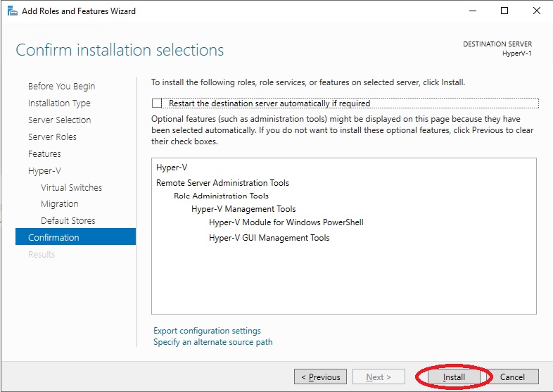Maximize the wizard window
Screen dimensions: 553x392
click(x=504, y=11)
